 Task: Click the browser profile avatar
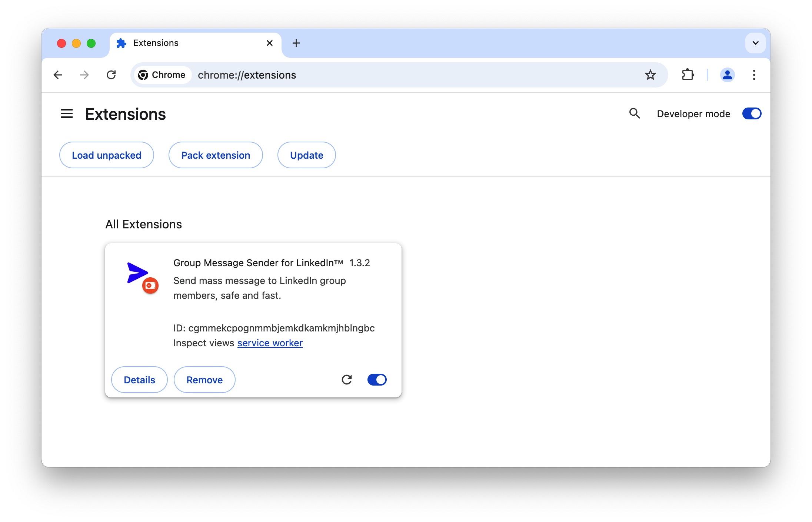pos(727,75)
